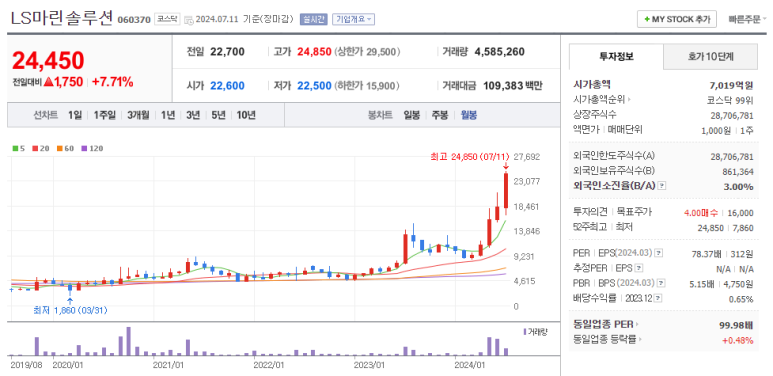Switch candle chart to 주봉
Image resolution: width=773 pixels, height=376 pixels.
point(440,115)
